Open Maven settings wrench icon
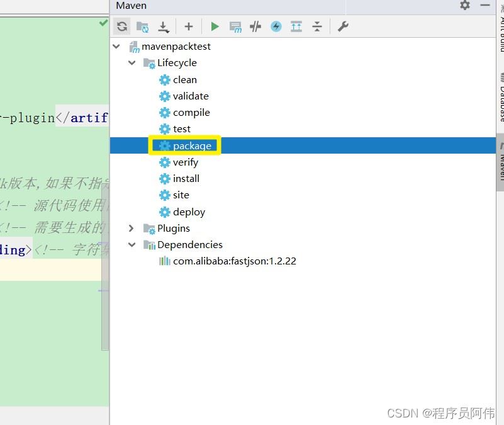The height and width of the screenshot is (425, 504). [x=343, y=26]
